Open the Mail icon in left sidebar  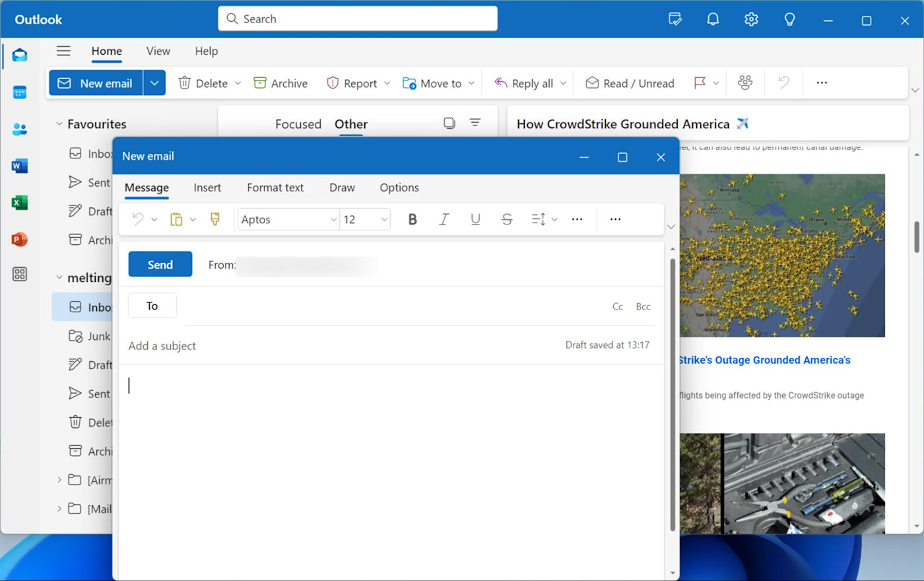[20, 55]
